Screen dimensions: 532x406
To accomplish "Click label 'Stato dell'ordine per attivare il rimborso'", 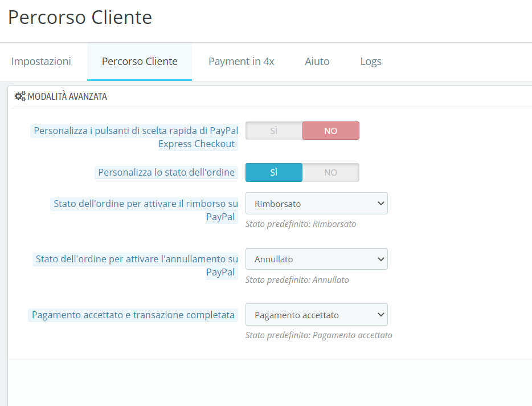I will coord(145,210).
